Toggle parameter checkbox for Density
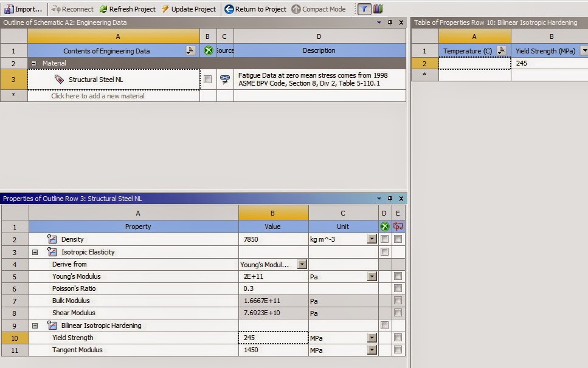 pyautogui.click(x=398, y=239)
